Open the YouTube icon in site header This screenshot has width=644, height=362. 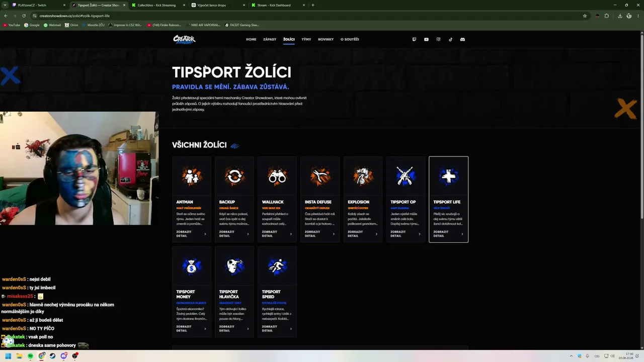click(x=426, y=39)
